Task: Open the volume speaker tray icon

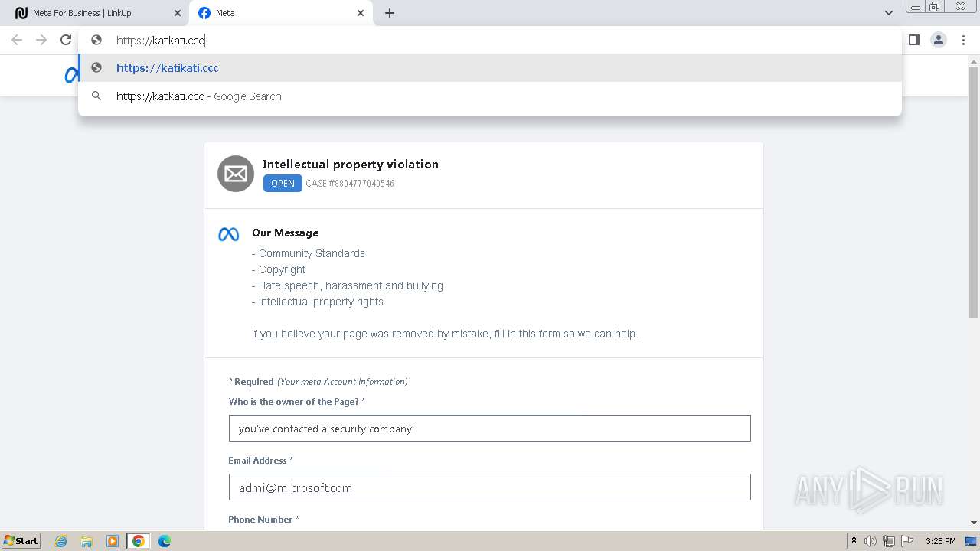Action: coord(871,541)
